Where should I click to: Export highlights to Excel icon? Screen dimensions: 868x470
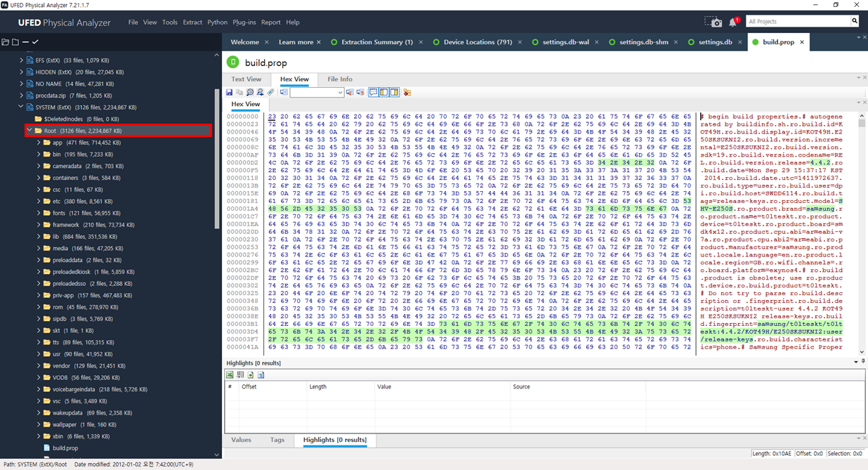coord(230,375)
